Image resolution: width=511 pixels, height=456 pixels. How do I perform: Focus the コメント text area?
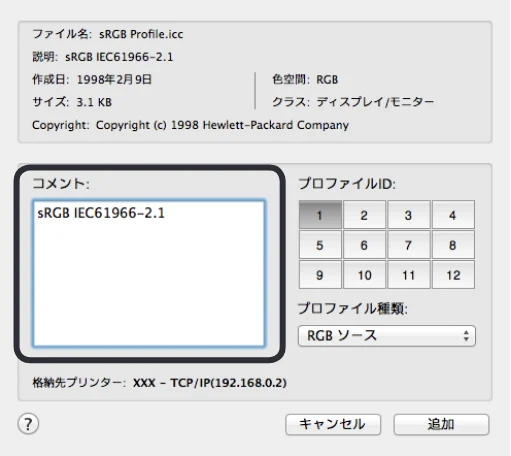(x=149, y=274)
